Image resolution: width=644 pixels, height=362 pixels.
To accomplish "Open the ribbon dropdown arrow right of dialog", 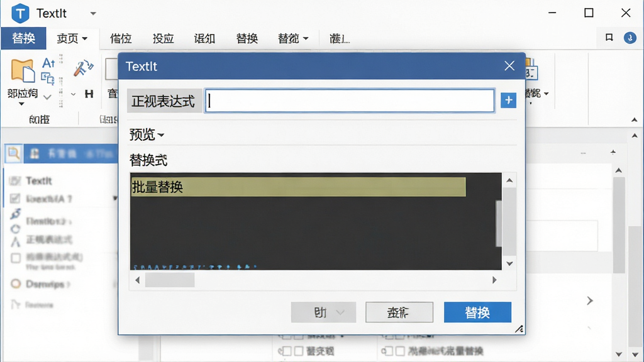I will pyautogui.click(x=547, y=94).
